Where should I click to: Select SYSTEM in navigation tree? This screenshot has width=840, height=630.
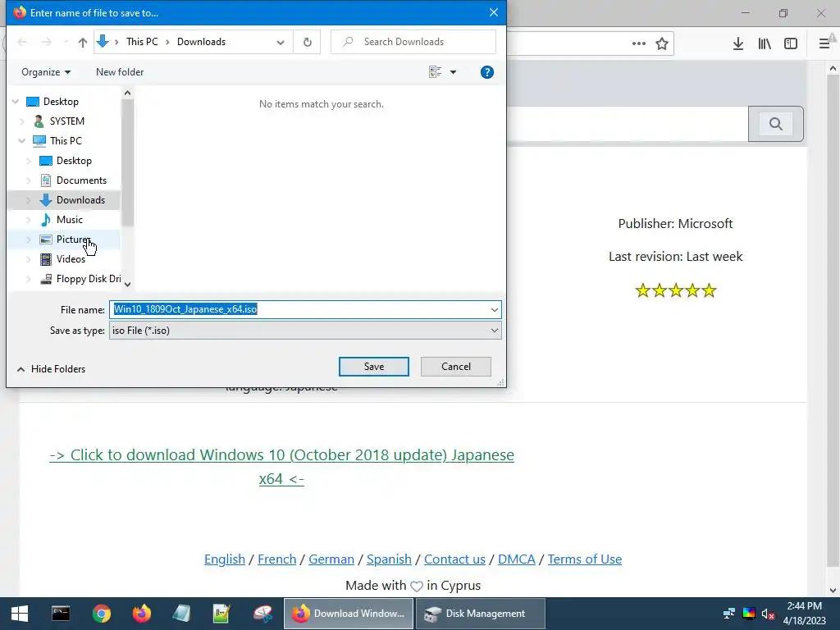point(67,121)
